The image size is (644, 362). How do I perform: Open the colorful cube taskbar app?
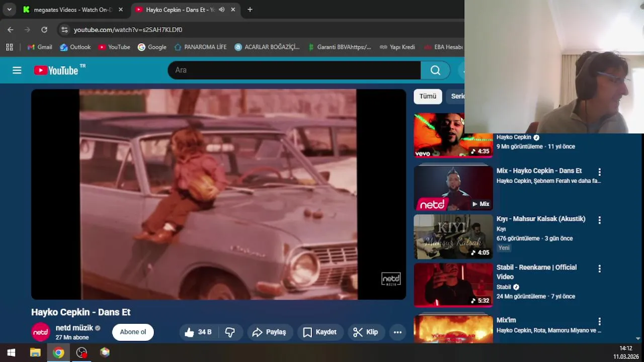tap(105, 352)
